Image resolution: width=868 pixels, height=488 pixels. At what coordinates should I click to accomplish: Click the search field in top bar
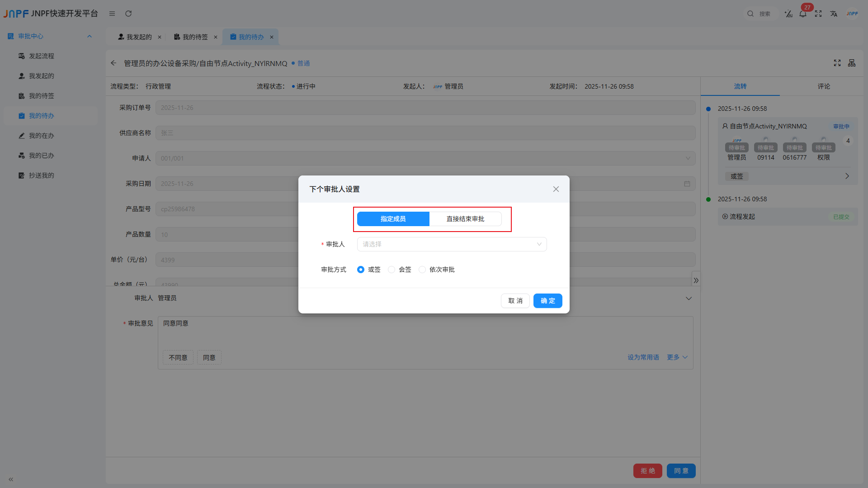764,14
